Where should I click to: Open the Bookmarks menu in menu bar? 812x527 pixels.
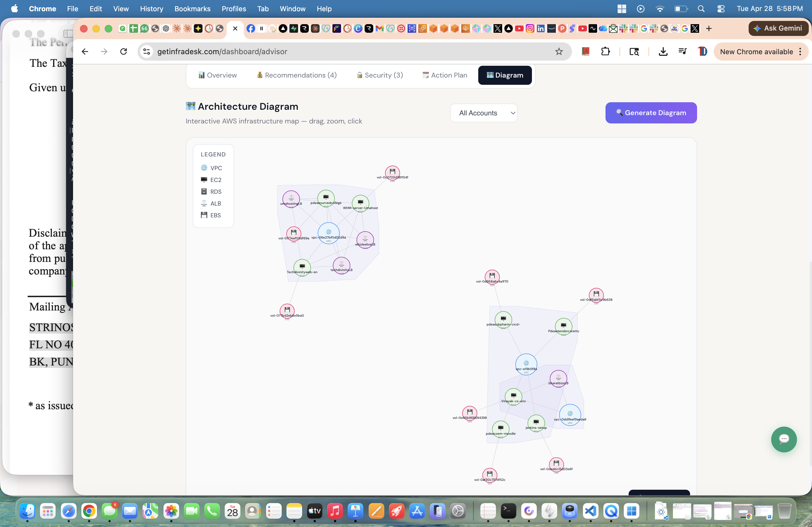click(193, 9)
